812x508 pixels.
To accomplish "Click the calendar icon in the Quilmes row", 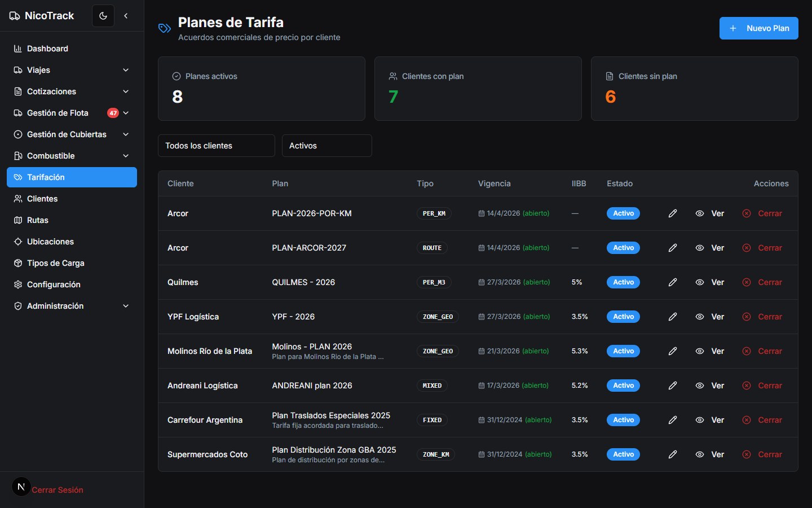I will click(x=481, y=282).
